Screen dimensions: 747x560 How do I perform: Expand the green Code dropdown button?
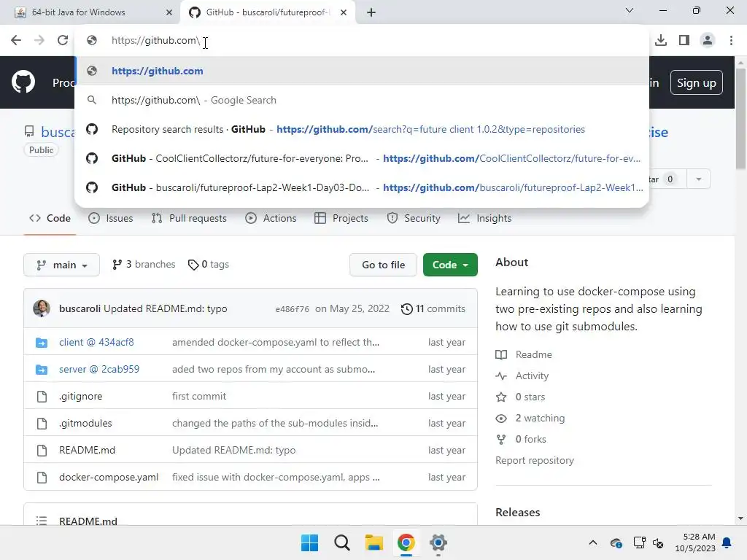point(450,265)
